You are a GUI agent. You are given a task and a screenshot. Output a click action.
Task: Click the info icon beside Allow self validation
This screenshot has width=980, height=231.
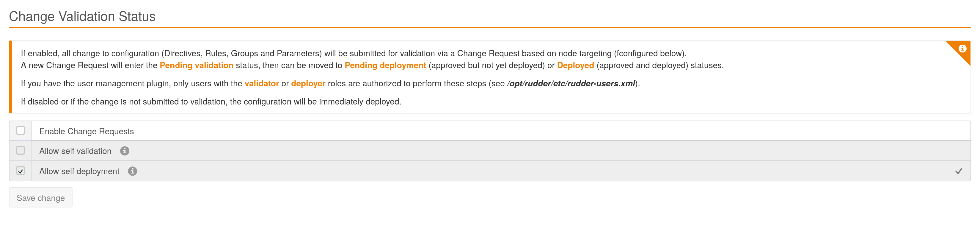124,151
